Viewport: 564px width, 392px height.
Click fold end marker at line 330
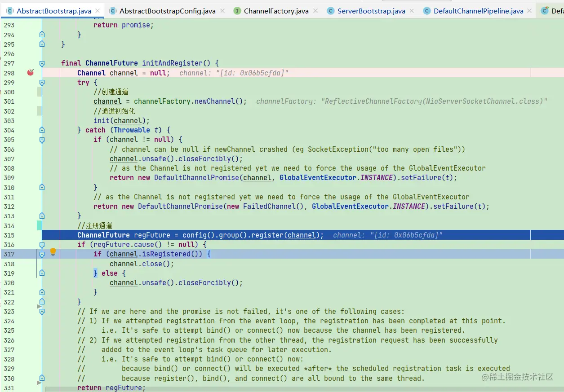point(42,378)
